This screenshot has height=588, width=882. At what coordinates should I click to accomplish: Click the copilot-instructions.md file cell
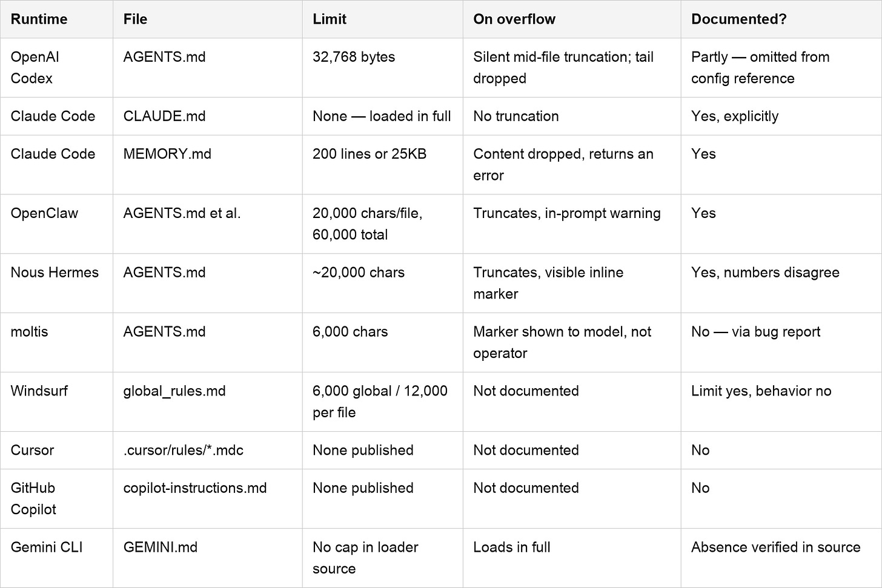point(208,499)
